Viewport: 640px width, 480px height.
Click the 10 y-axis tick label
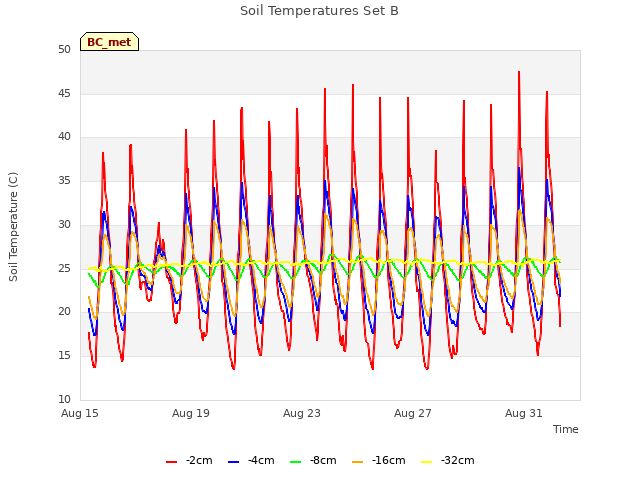(64, 399)
